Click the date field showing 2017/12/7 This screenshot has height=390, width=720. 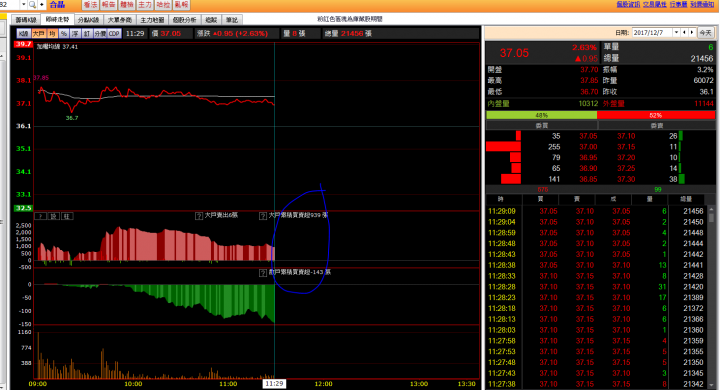[x=652, y=33]
